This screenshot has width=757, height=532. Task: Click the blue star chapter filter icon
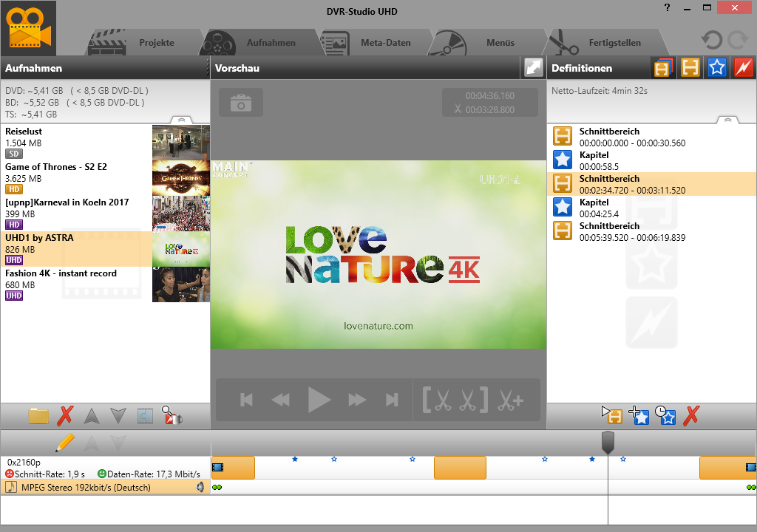(x=716, y=68)
